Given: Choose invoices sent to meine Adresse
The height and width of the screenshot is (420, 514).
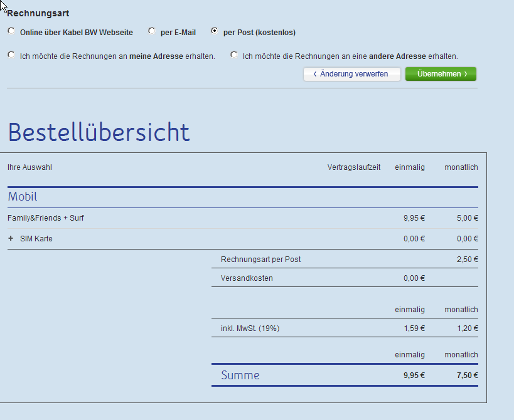Looking at the screenshot, I should click(11, 55).
